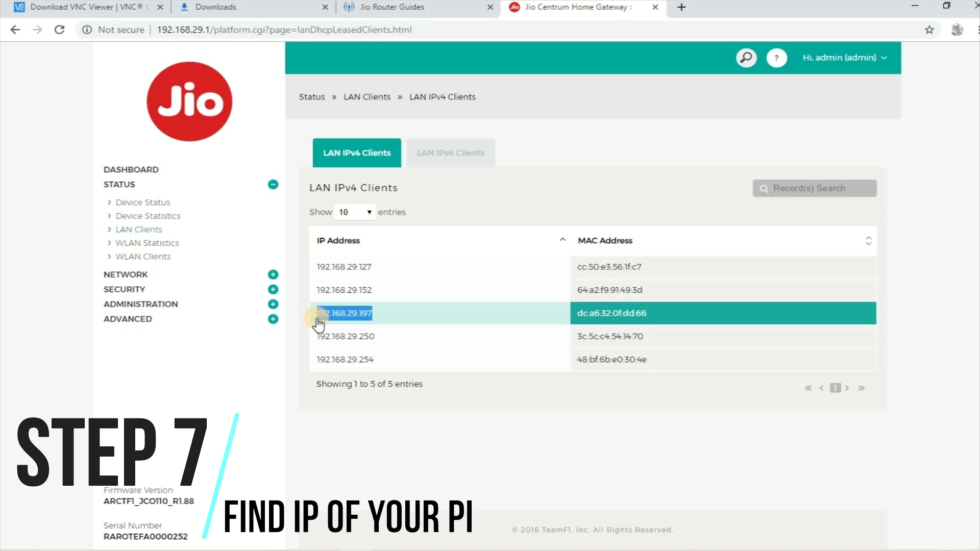Click the LAN Clients breadcrumb
Image resolution: width=980 pixels, height=551 pixels.
coord(367,97)
